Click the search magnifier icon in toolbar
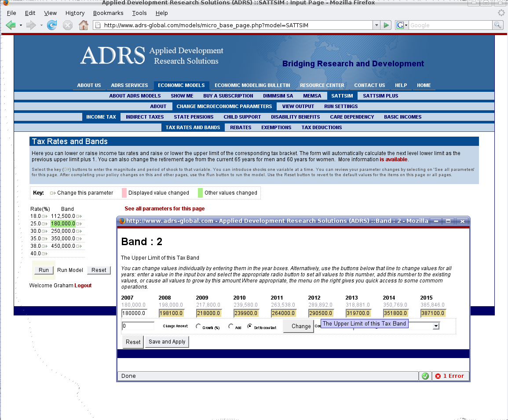Image resolution: width=508 pixels, height=420 pixels. [x=497, y=25]
